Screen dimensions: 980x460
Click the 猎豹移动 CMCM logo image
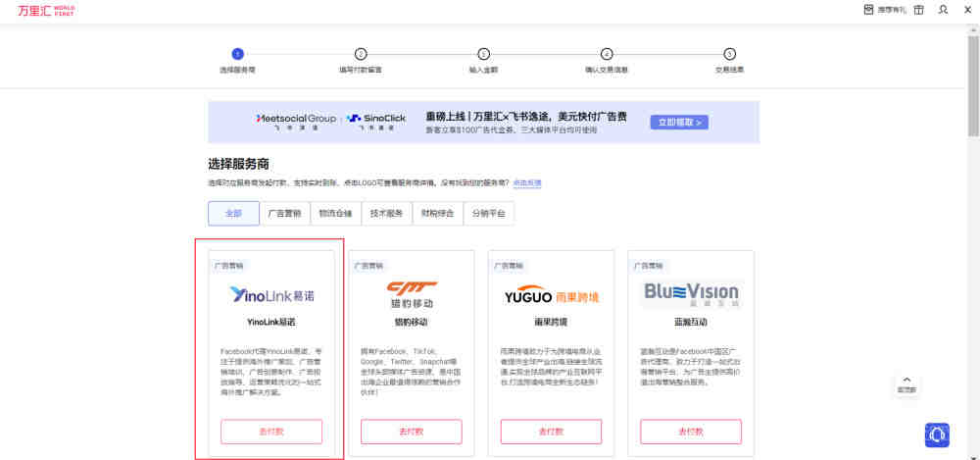412,295
